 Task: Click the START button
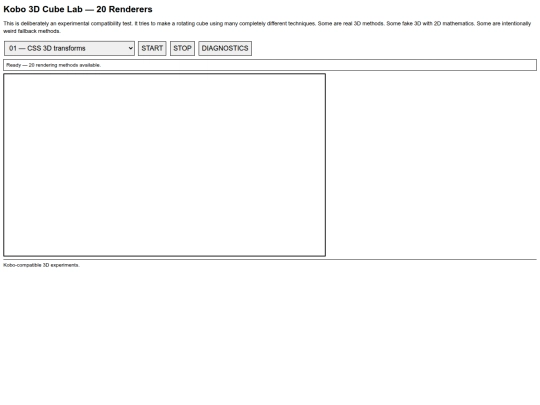point(152,48)
